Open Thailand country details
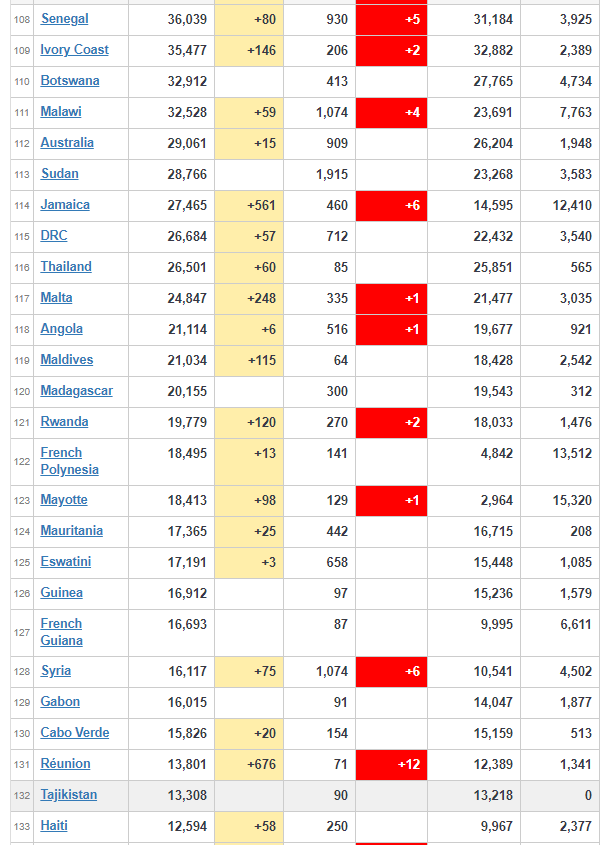 (x=66, y=267)
